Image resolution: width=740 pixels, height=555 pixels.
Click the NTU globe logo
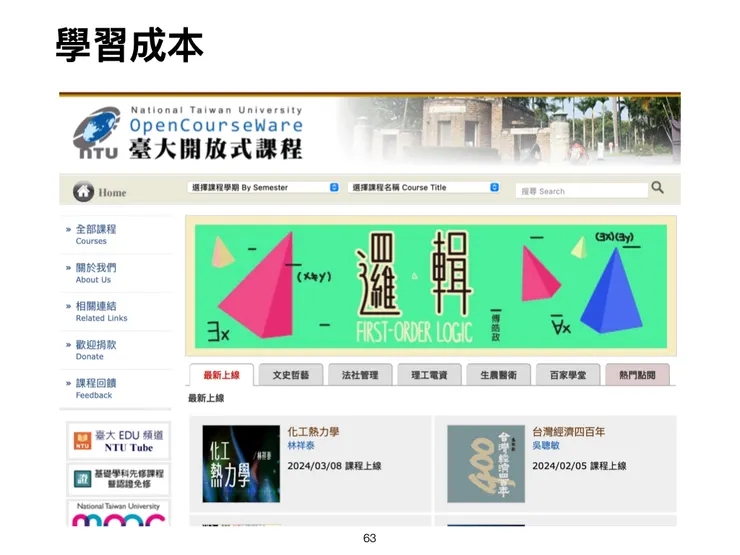[96, 133]
